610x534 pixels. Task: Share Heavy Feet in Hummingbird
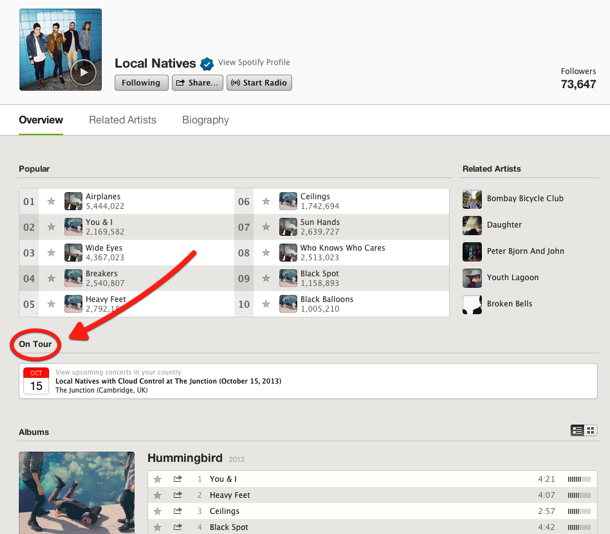[x=177, y=495]
